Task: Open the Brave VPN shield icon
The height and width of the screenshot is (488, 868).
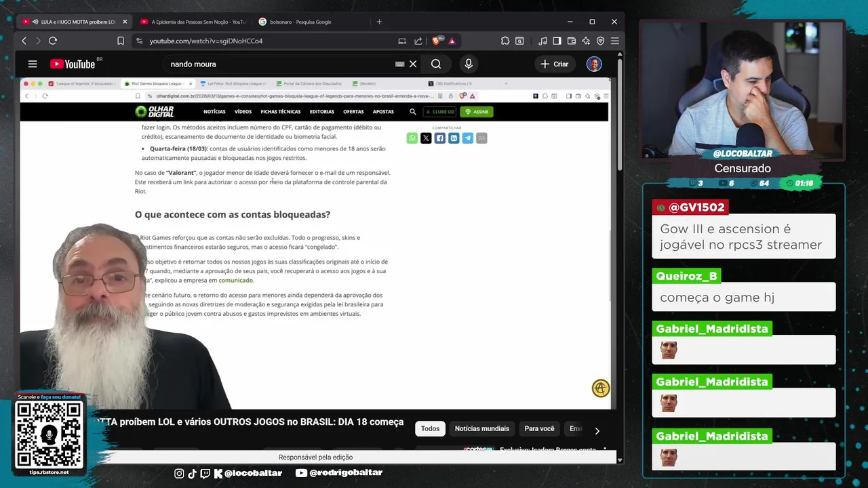Action: [x=600, y=41]
